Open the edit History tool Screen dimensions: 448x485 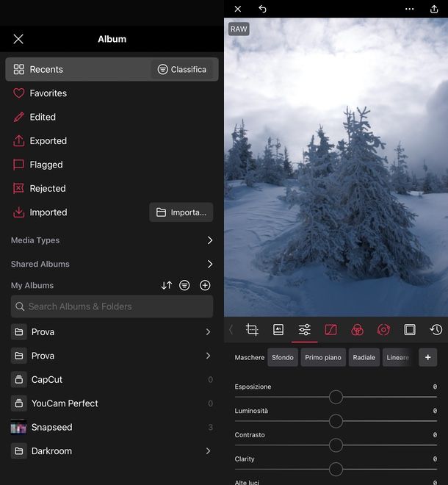(x=436, y=330)
